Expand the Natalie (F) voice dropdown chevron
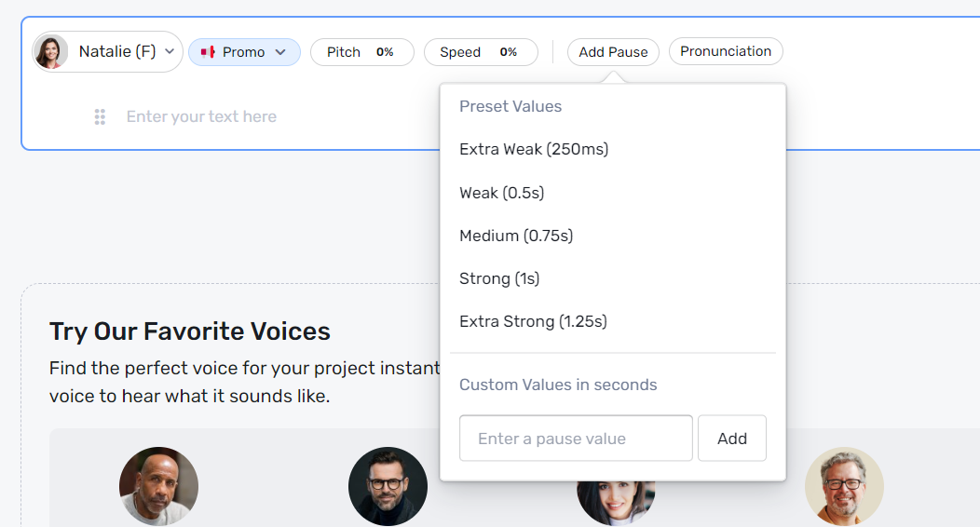980x527 pixels. pyautogui.click(x=169, y=52)
